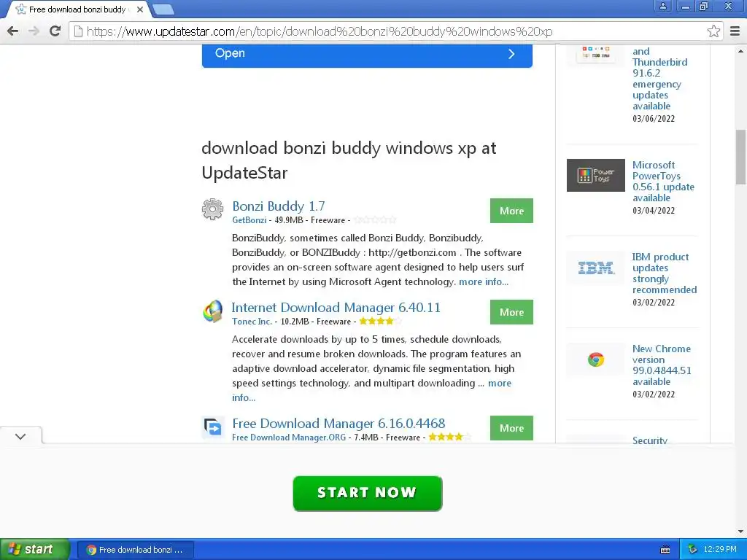
Task: Click the GetBonzi publisher link
Action: coord(249,220)
